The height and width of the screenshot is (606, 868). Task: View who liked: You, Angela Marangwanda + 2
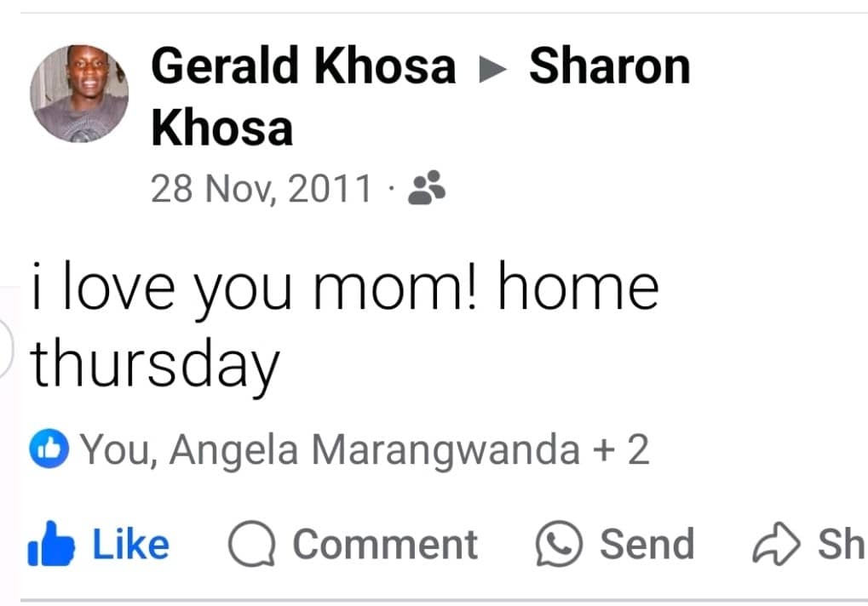pos(365,449)
